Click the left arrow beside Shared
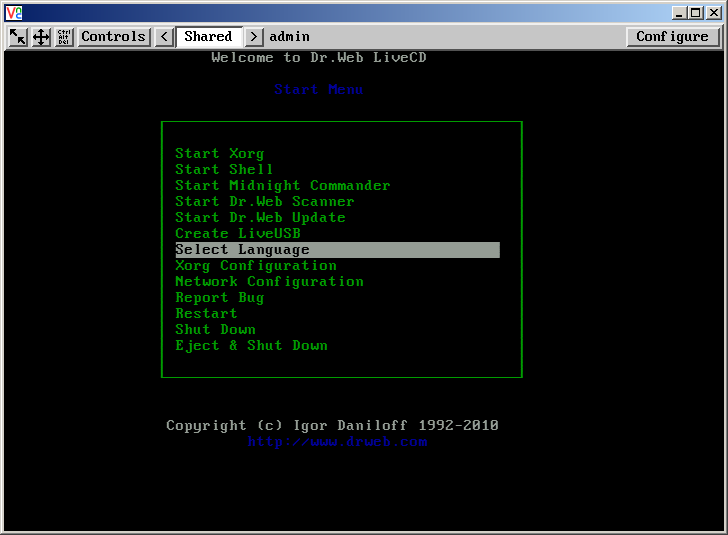The image size is (728, 535). [164, 37]
